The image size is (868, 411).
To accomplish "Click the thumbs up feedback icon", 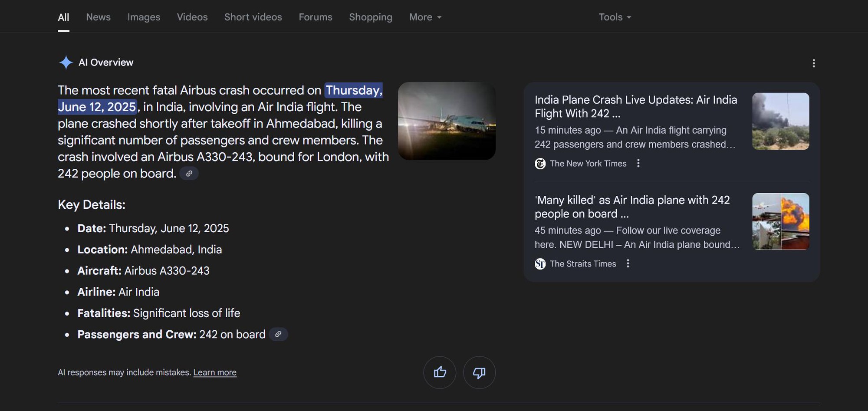I will point(440,372).
